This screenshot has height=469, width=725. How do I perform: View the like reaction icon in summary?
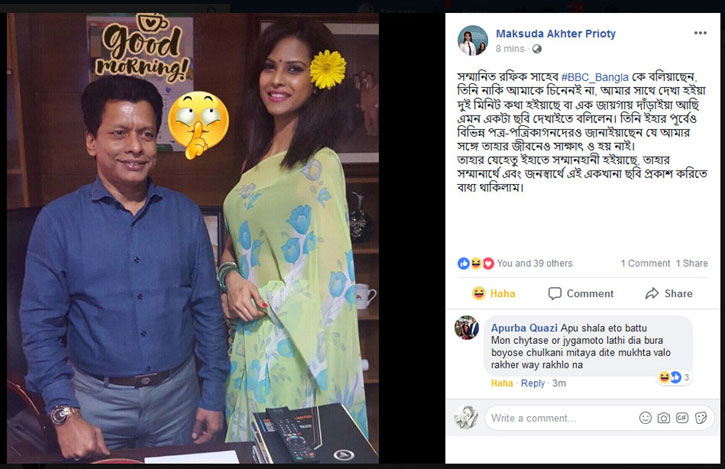[x=463, y=264]
